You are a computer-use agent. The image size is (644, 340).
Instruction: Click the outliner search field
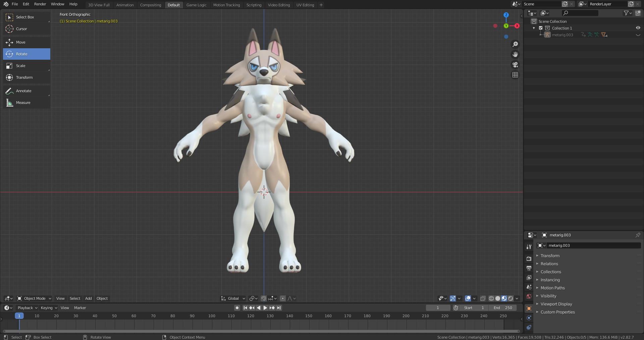(580, 13)
